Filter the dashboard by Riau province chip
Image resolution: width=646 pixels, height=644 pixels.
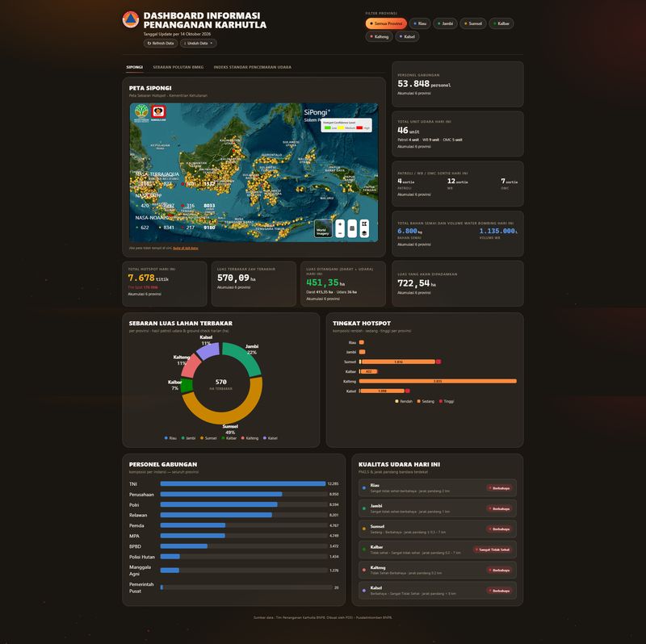point(420,23)
